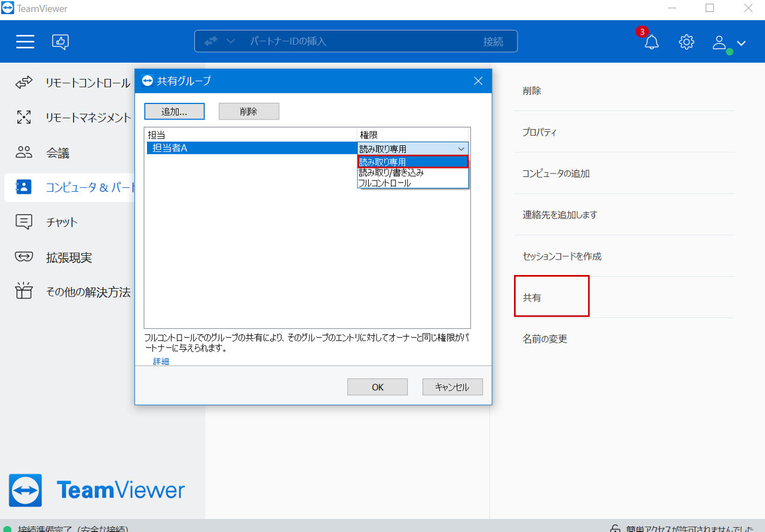Click 共有 in the right panel
The height and width of the screenshot is (532, 765).
tap(532, 297)
